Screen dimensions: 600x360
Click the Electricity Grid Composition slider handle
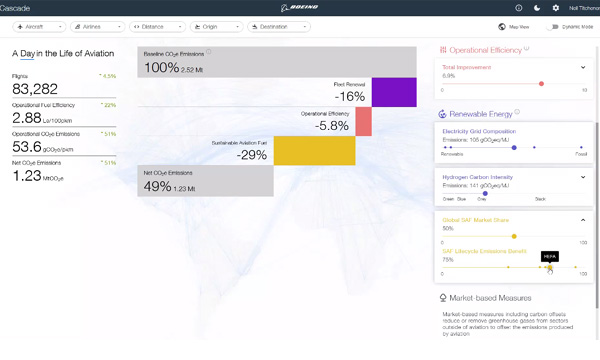click(514, 147)
